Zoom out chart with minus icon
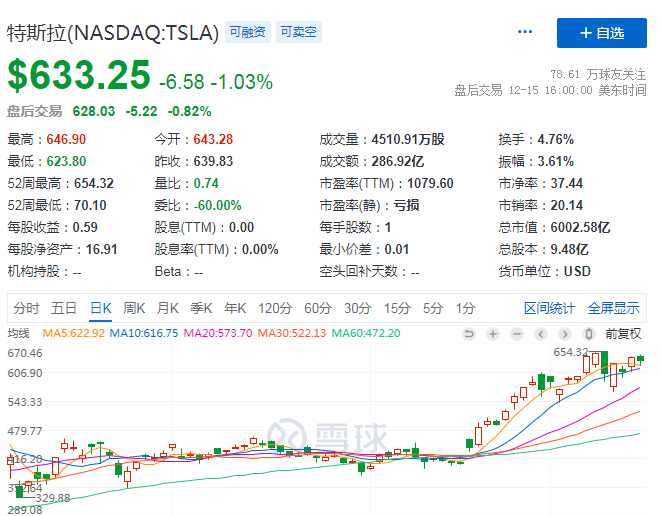The height and width of the screenshot is (516, 661). tap(516, 334)
